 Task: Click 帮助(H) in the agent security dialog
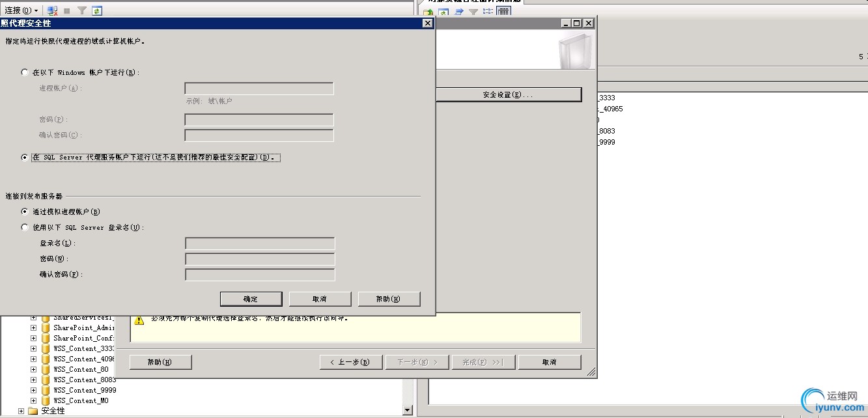[389, 299]
